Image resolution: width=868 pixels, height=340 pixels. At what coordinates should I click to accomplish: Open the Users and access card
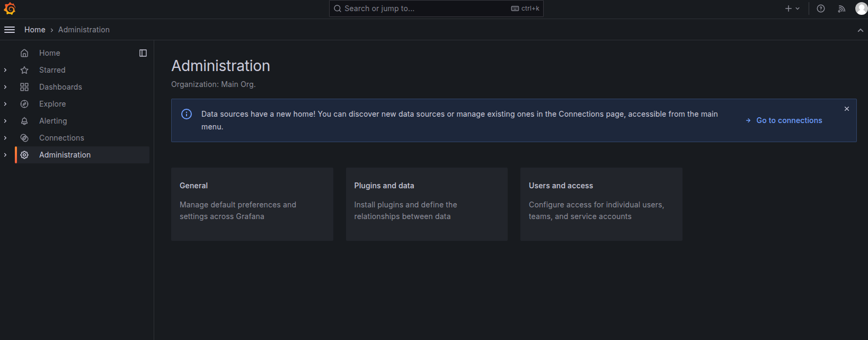601,204
